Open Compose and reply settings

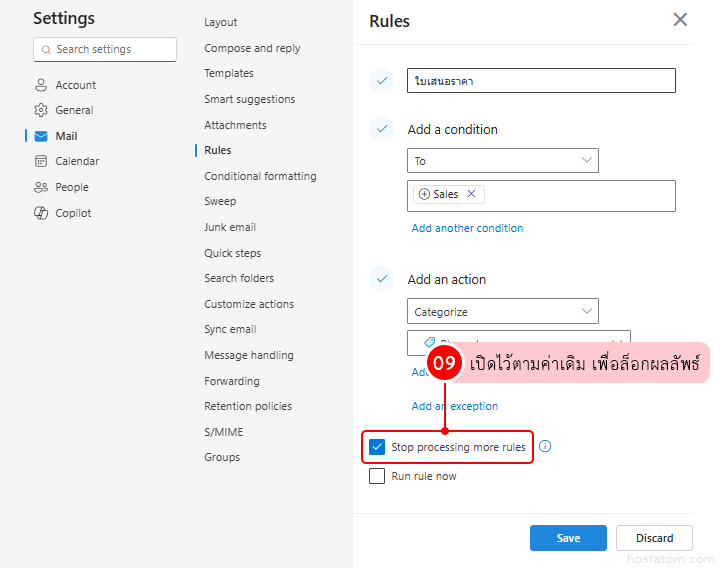(x=252, y=48)
